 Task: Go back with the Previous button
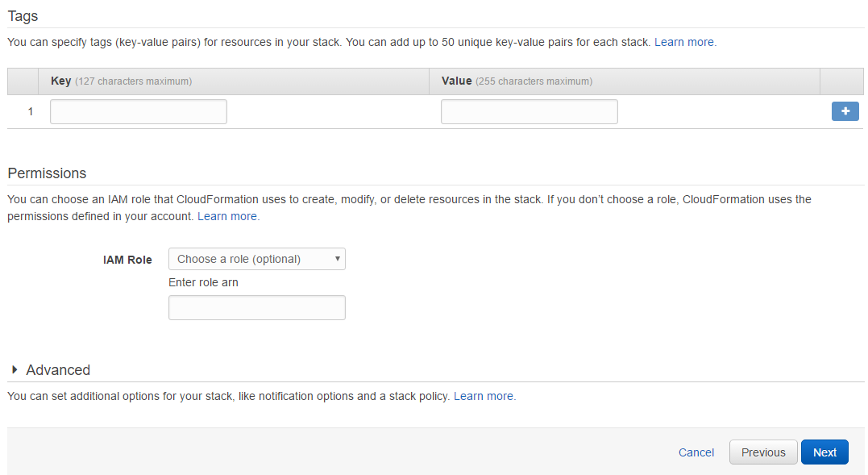point(763,452)
